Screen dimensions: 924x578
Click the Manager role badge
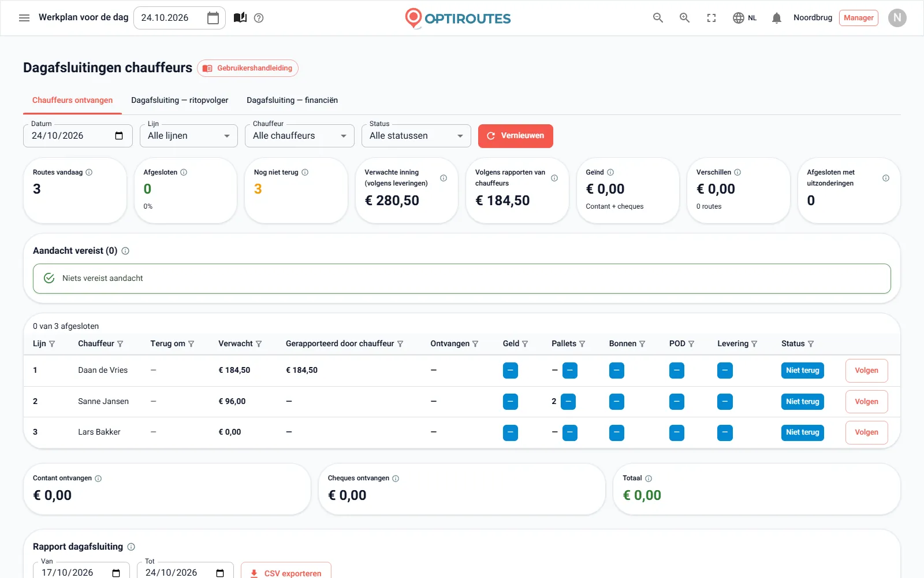click(858, 18)
